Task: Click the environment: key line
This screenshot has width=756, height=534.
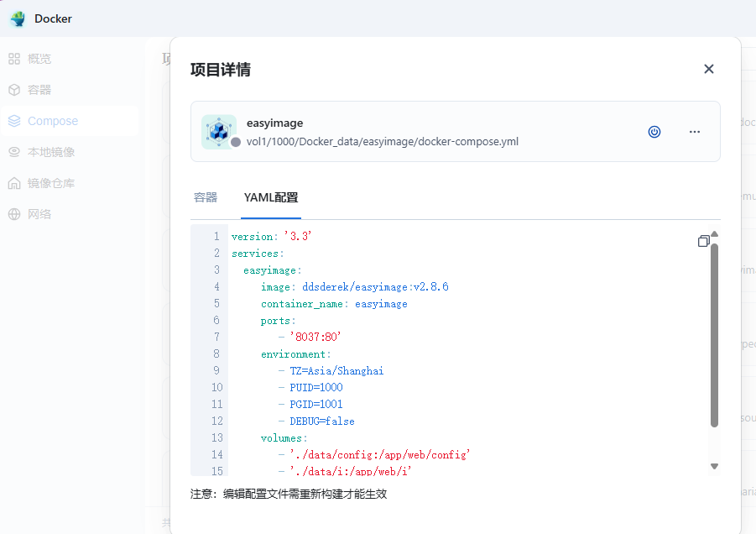Action: (x=296, y=354)
